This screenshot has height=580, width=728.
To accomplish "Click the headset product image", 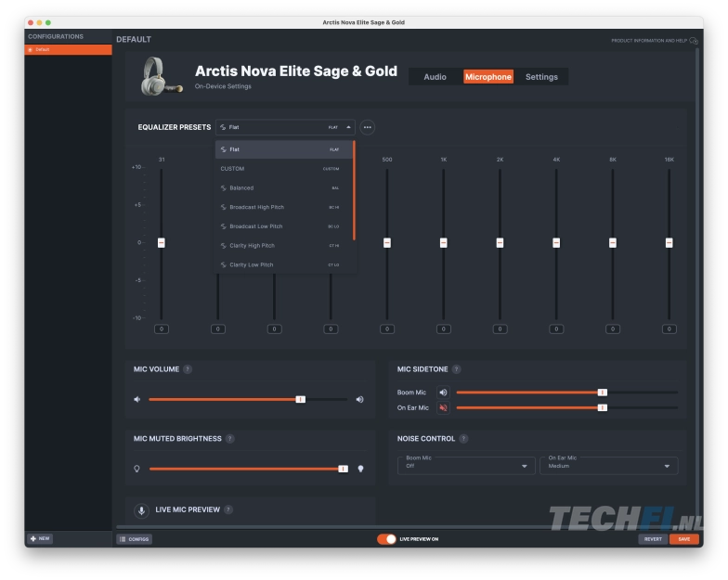I will click(x=162, y=76).
